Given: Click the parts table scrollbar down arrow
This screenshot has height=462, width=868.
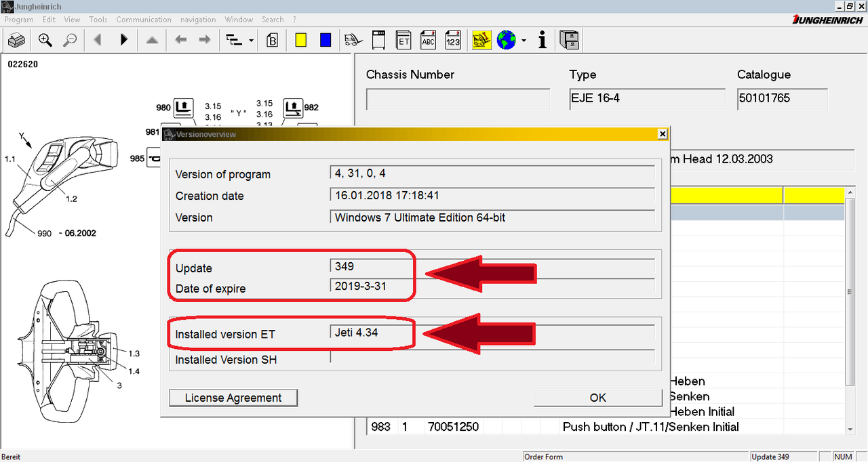Looking at the screenshot, I should [850, 429].
